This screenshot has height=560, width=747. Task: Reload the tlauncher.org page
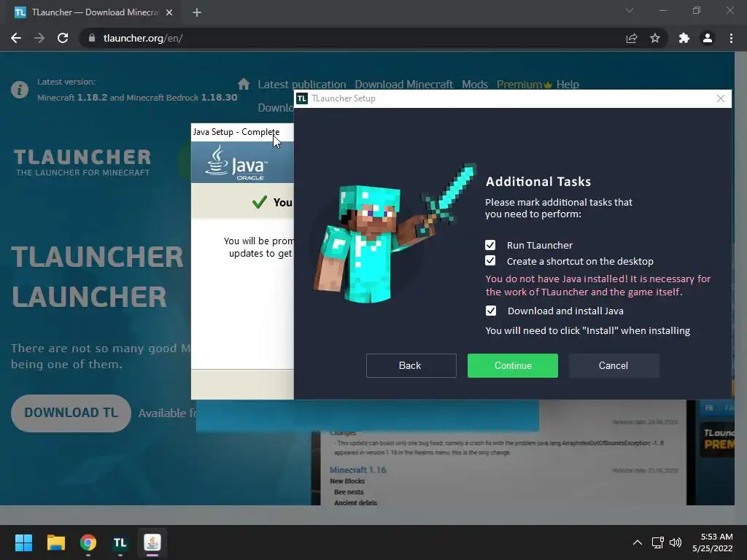click(x=63, y=38)
